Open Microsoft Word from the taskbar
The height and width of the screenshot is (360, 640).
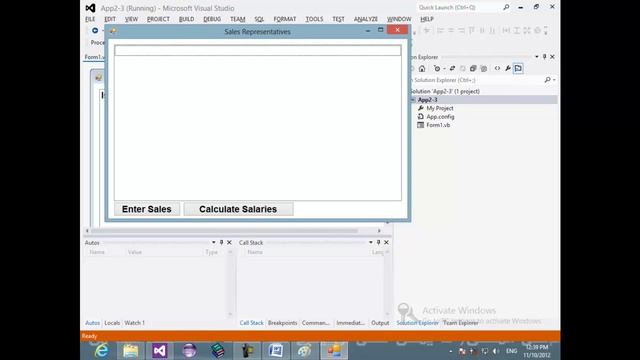point(276,351)
